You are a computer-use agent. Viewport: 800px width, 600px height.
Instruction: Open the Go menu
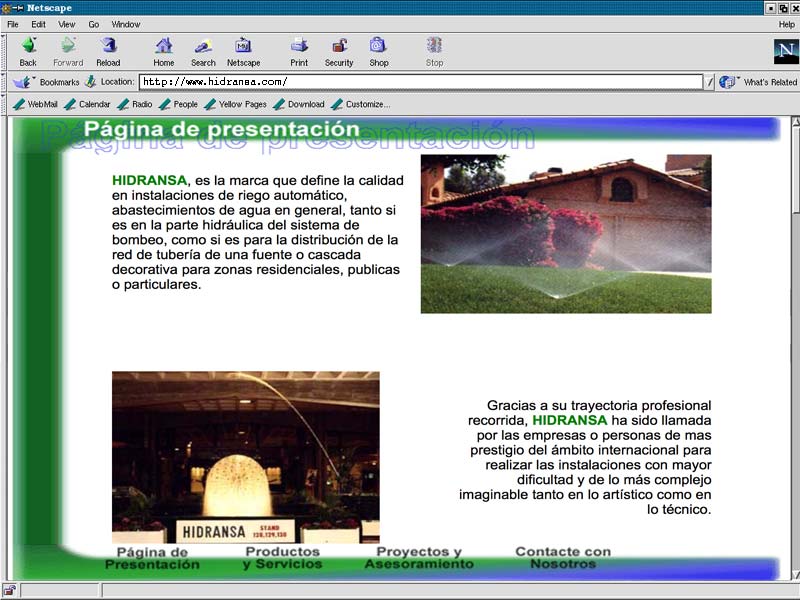click(94, 24)
